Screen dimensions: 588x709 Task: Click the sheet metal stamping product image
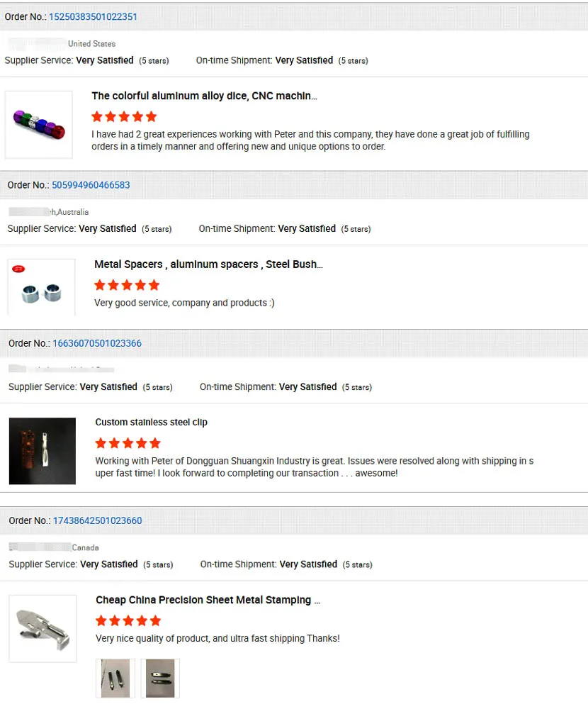(43, 628)
